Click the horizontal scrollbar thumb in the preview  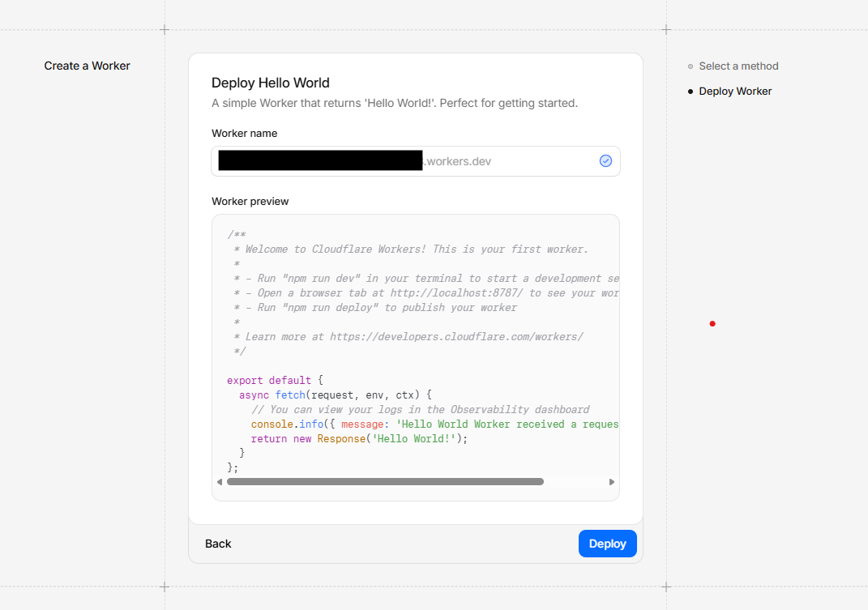pos(385,482)
